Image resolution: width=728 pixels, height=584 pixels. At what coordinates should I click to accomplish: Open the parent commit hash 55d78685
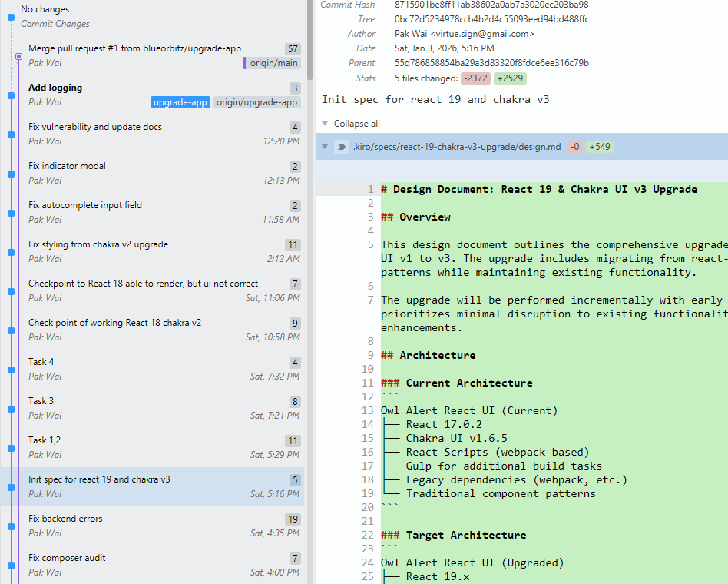pos(491,63)
